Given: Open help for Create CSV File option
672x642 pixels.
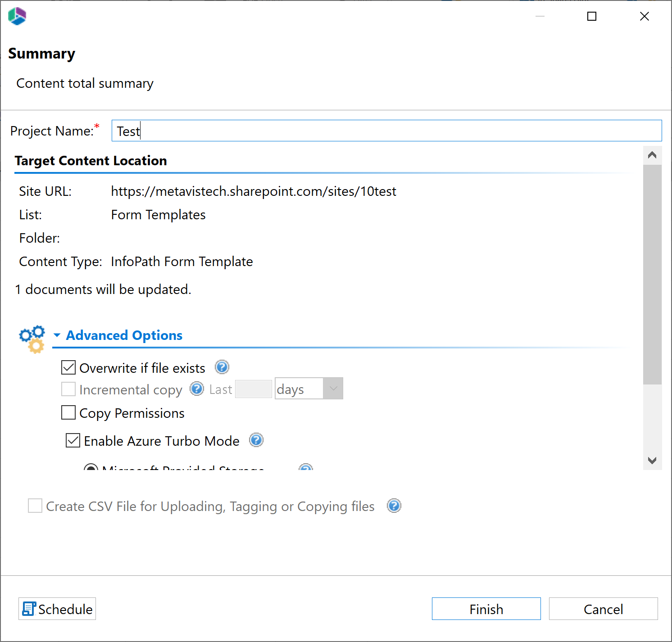Looking at the screenshot, I should (x=394, y=506).
